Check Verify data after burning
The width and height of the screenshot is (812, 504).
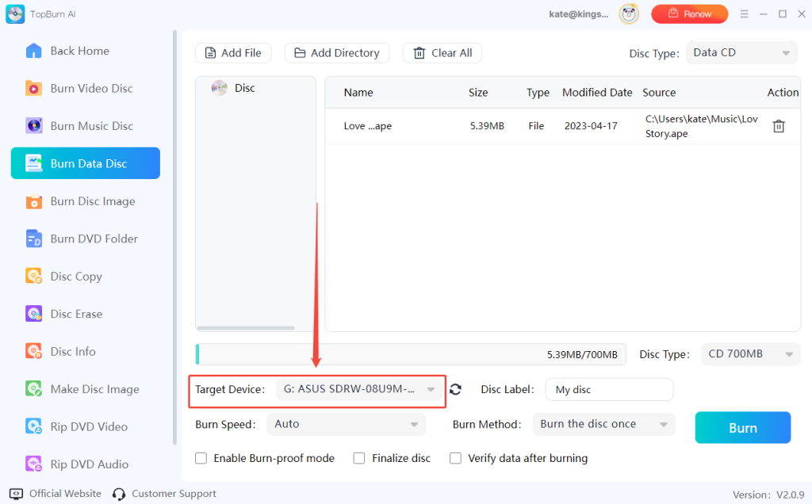[x=456, y=458]
